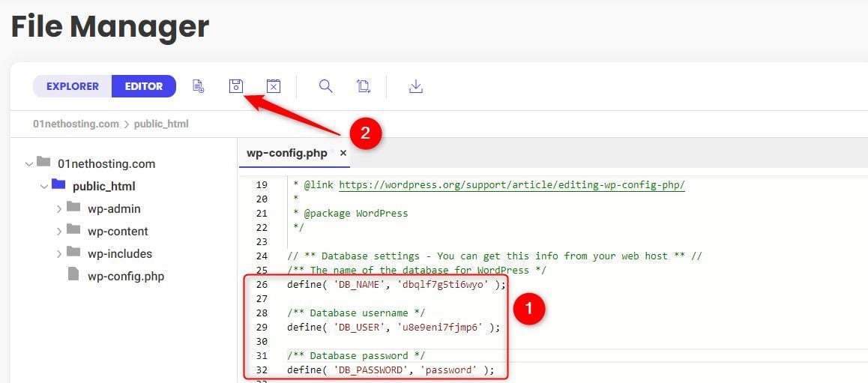
Task: Switch to the EDITOR view
Action: [144, 86]
